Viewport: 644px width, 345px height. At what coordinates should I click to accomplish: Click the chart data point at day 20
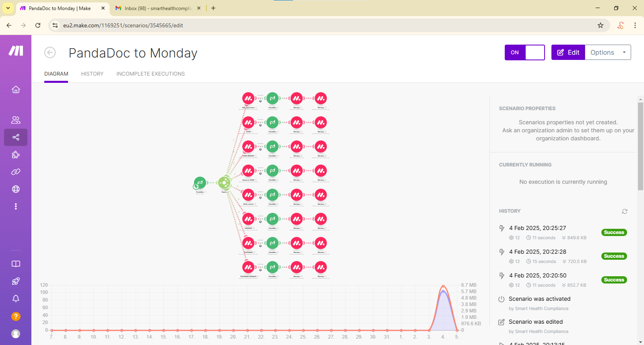tap(233, 330)
